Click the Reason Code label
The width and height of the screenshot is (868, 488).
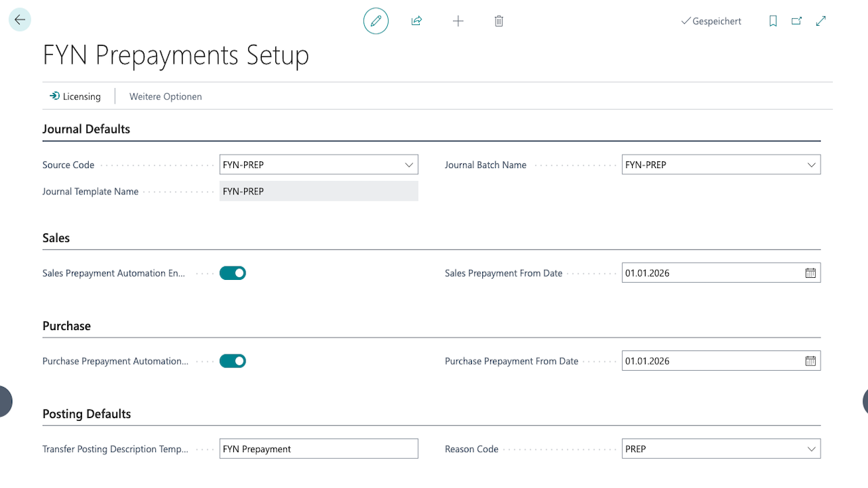pos(471,449)
